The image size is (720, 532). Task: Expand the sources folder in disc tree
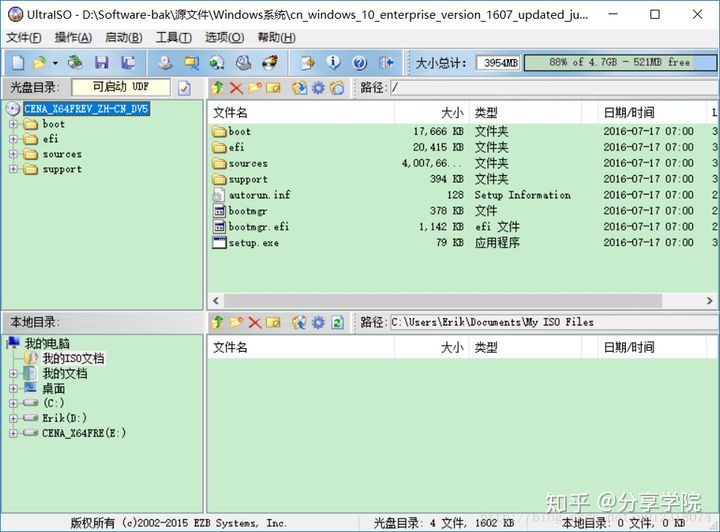pos(13,154)
